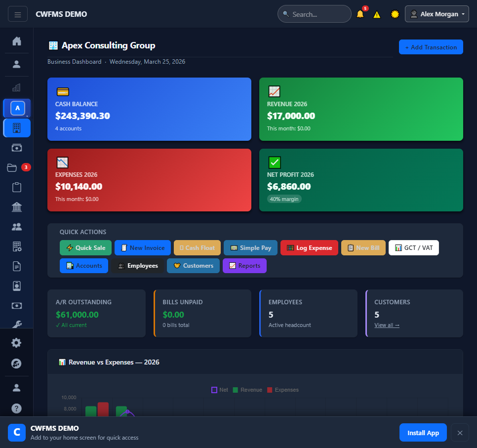Open the Home icon in the sidebar
The width and height of the screenshot is (477, 448).
pyautogui.click(x=16, y=41)
